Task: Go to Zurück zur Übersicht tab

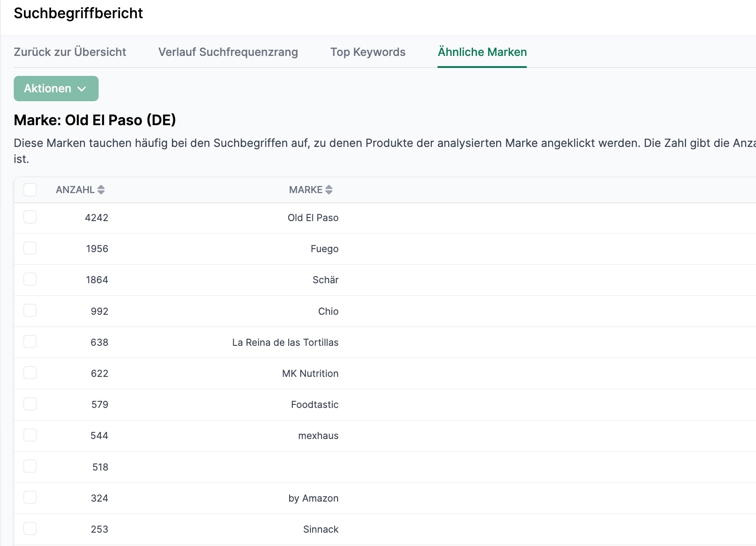Action: click(x=70, y=52)
